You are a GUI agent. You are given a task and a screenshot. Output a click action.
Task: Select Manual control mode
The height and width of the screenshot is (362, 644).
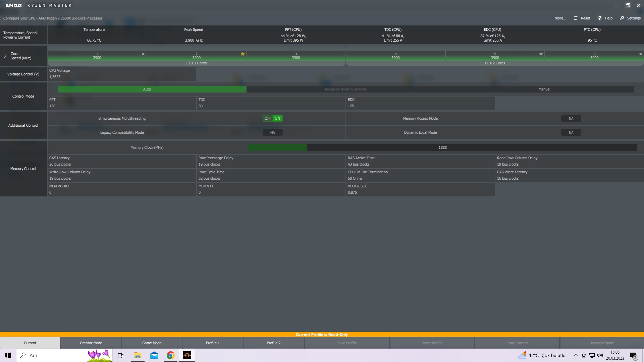tap(544, 89)
